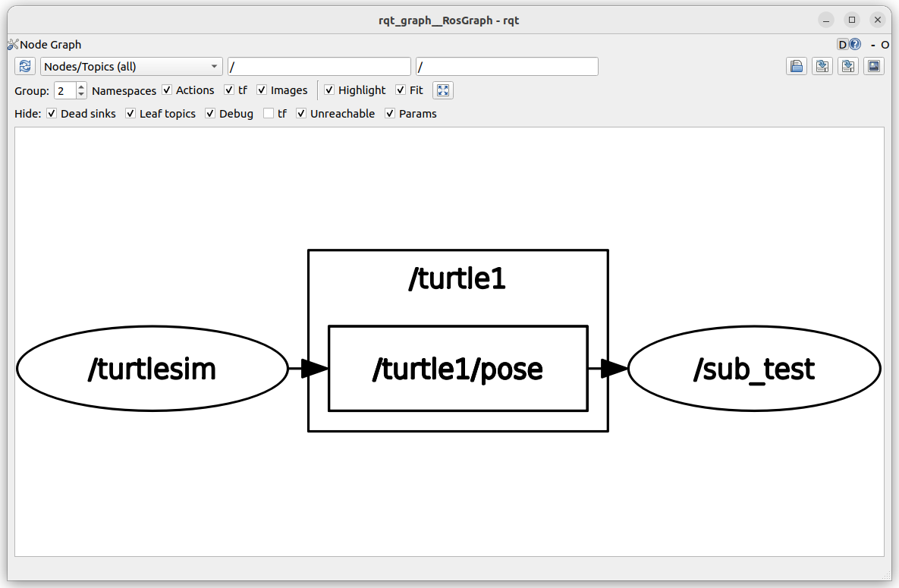The width and height of the screenshot is (899, 588).
Task: Enable the tf checkbox in the Hide row
Action: pyautogui.click(x=269, y=114)
